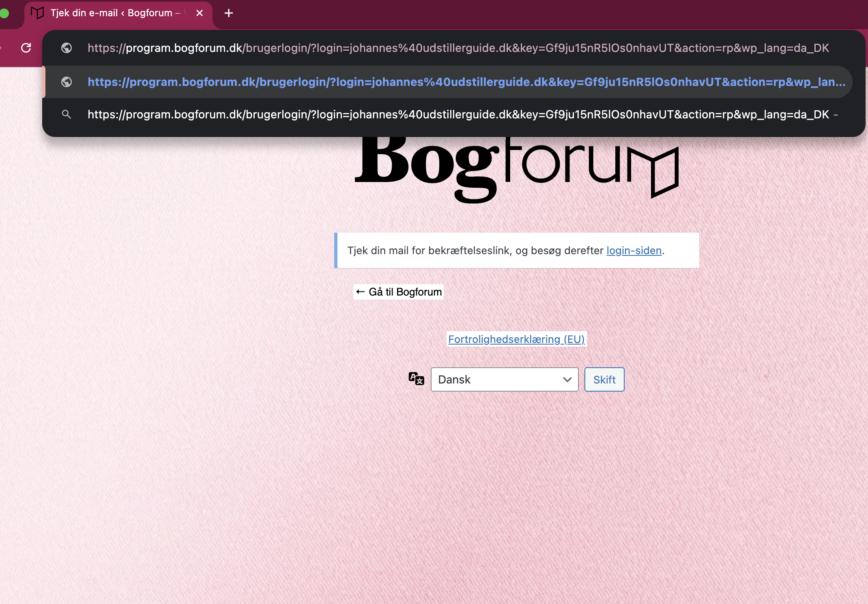Click 'Tjek din mail for bekræftelseslink' message
Viewport: 868px width, 604px height.
tap(517, 251)
